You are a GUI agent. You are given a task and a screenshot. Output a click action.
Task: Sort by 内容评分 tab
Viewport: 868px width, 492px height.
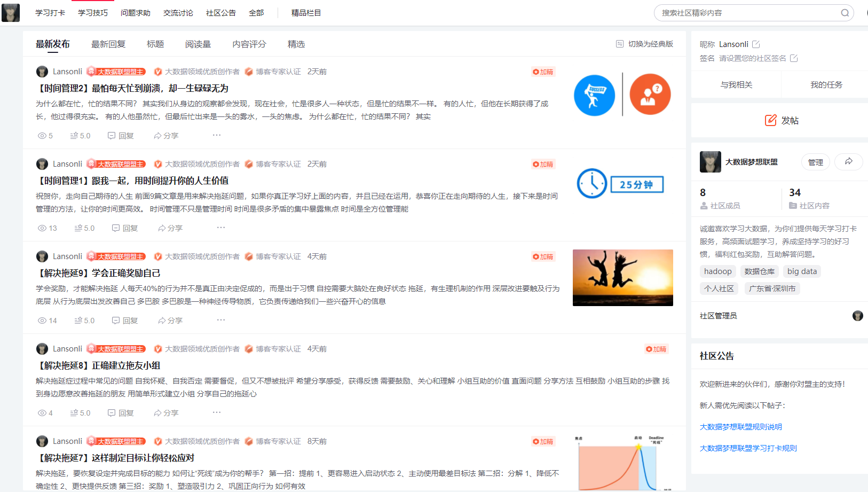coord(249,44)
